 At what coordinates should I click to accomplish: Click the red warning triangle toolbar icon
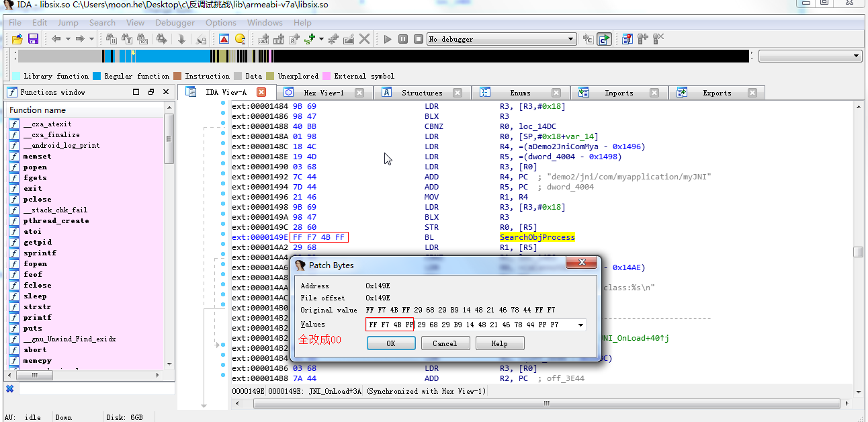click(224, 39)
